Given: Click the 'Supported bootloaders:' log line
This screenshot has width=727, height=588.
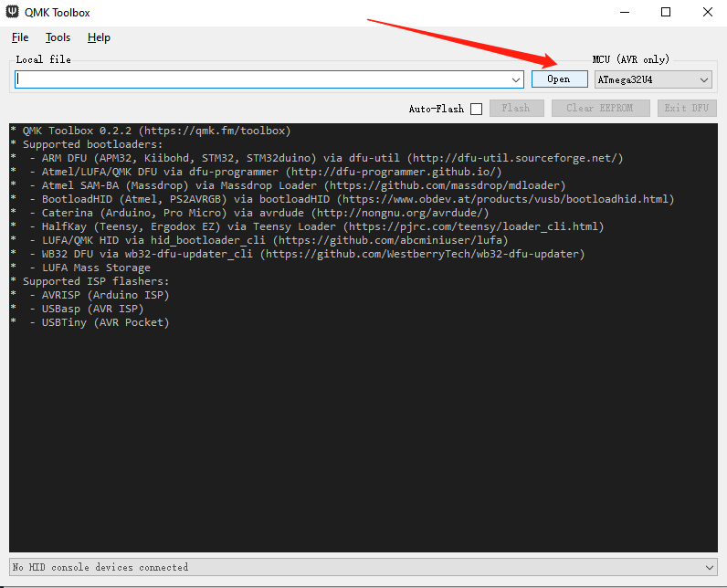Looking at the screenshot, I should [x=87, y=144].
